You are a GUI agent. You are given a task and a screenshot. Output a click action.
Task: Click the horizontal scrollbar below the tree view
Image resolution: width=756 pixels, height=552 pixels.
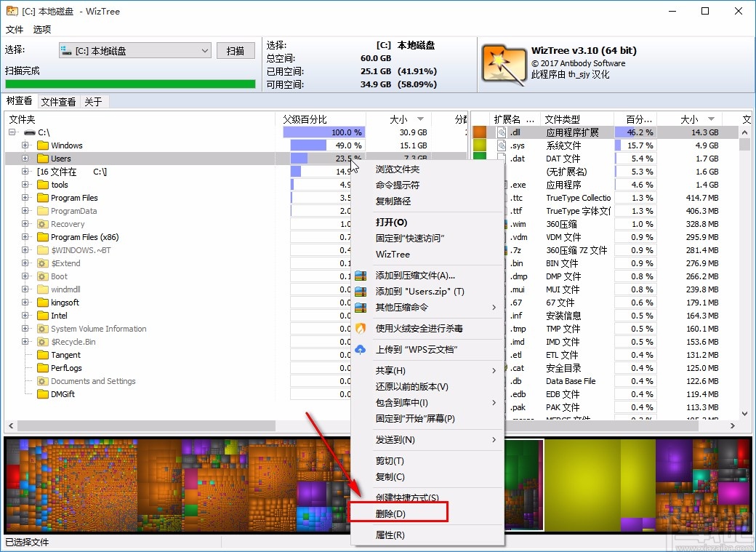(x=145, y=425)
